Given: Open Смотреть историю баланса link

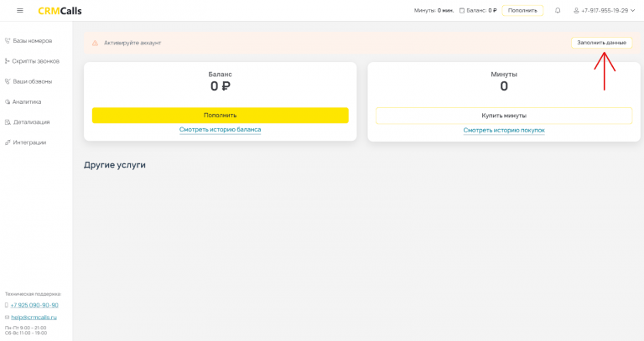Looking at the screenshot, I should point(220,130).
